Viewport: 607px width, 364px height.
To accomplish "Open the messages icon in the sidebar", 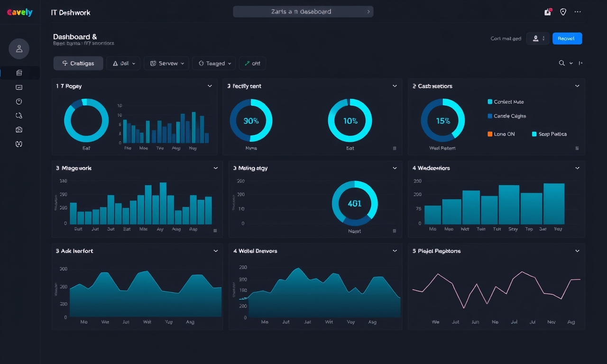I will [x=19, y=87].
